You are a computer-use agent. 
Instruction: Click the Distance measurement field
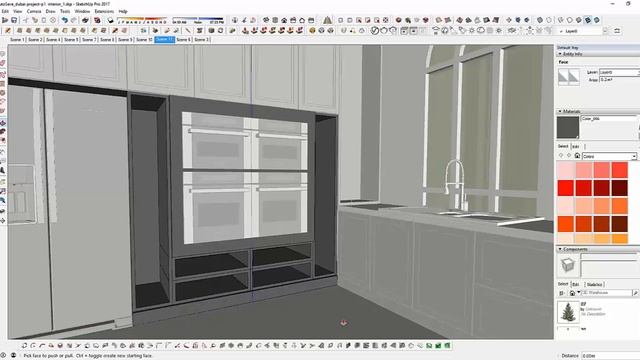click(x=610, y=356)
